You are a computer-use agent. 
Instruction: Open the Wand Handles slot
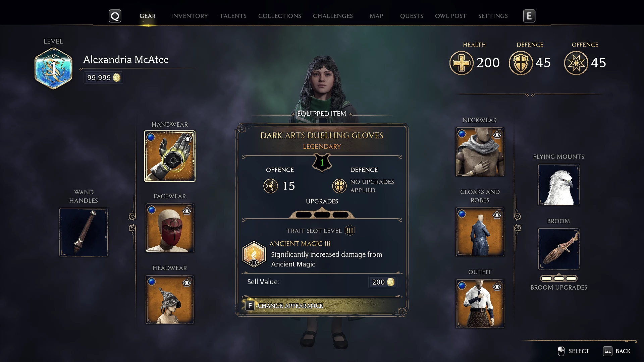click(84, 232)
